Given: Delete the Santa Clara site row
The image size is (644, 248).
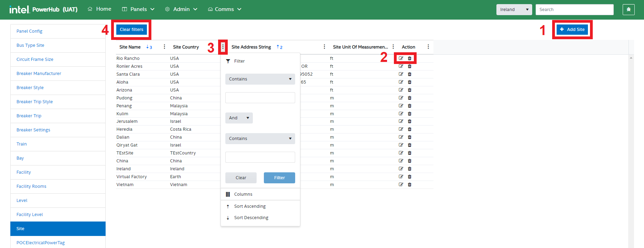Looking at the screenshot, I should [x=409, y=74].
